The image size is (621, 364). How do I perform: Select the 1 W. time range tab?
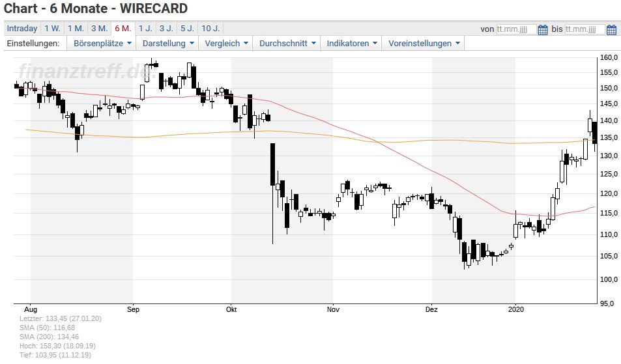click(52, 29)
